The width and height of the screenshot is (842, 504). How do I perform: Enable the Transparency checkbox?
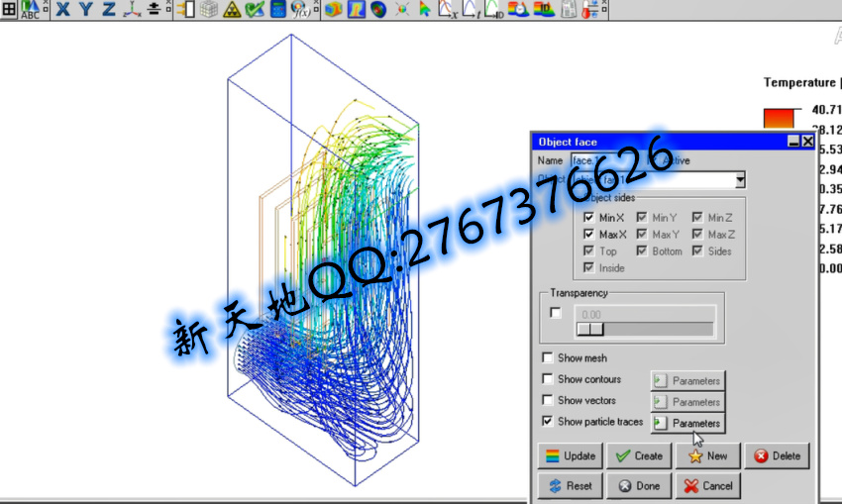pyautogui.click(x=556, y=312)
